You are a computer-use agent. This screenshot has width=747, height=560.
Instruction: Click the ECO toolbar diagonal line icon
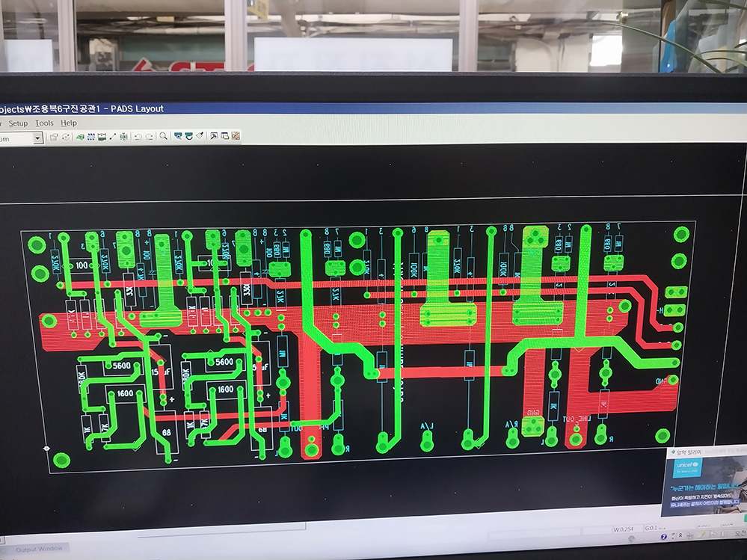(x=113, y=137)
